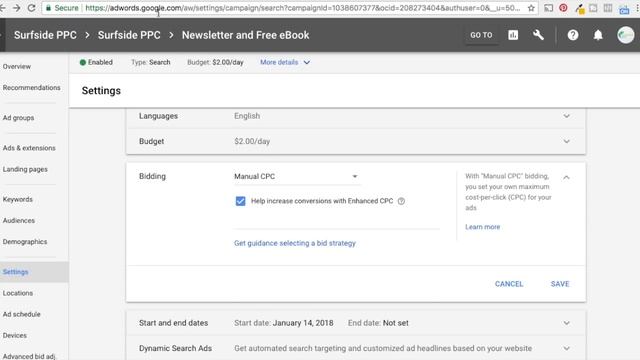Go forward in browser history

click(x=16, y=8)
